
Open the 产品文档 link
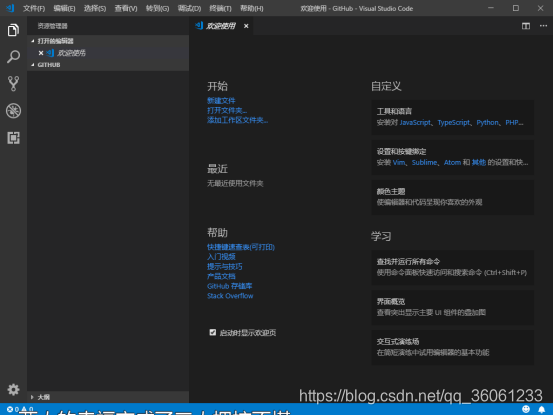click(221, 276)
